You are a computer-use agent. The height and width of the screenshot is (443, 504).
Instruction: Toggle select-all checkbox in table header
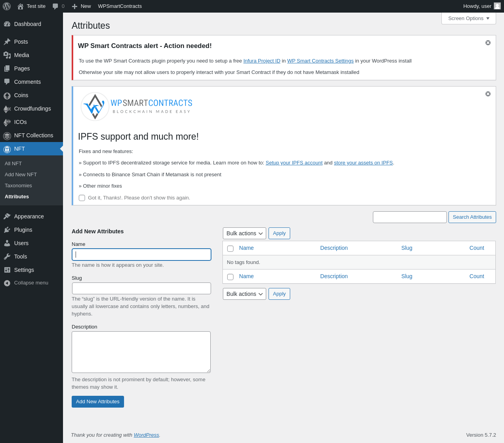pos(230,249)
